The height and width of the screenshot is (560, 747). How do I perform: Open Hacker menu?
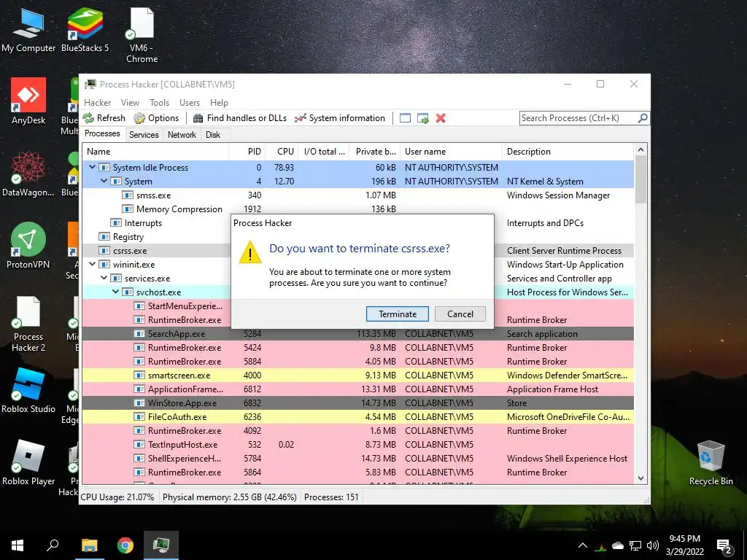[98, 102]
